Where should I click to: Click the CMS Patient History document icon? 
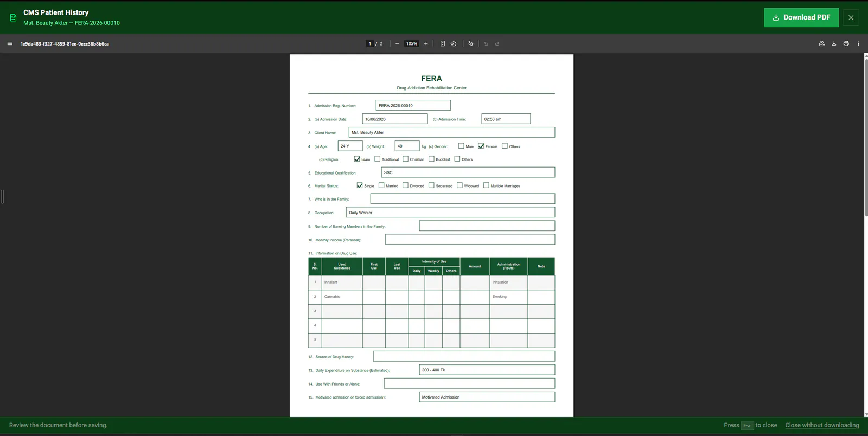click(x=13, y=17)
